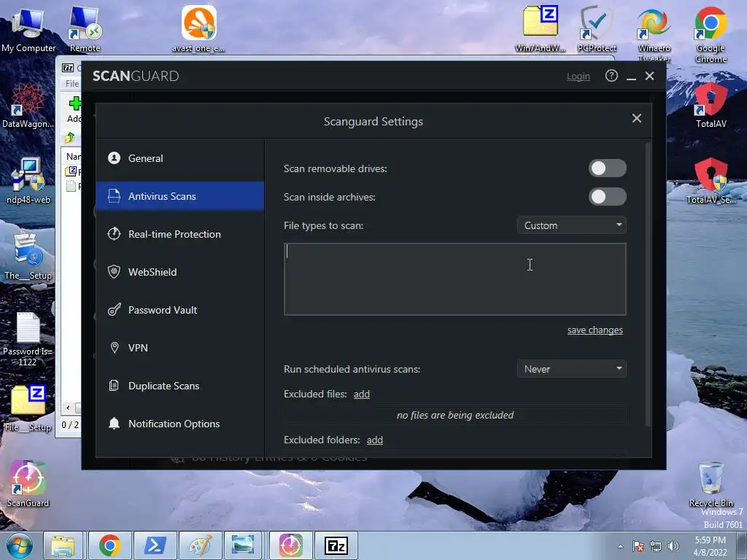747x560 pixels.
Task: Switch to VPN settings
Action: [179, 348]
